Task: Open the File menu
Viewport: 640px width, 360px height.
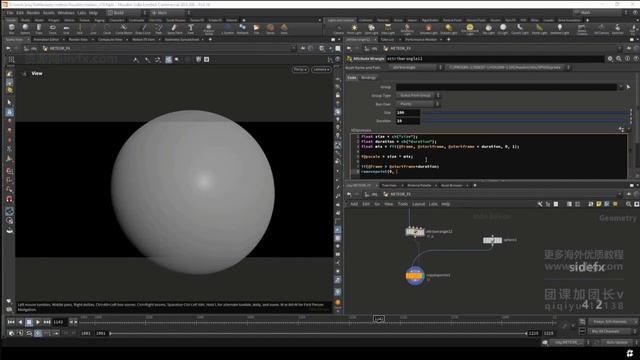Action: pos(10,13)
